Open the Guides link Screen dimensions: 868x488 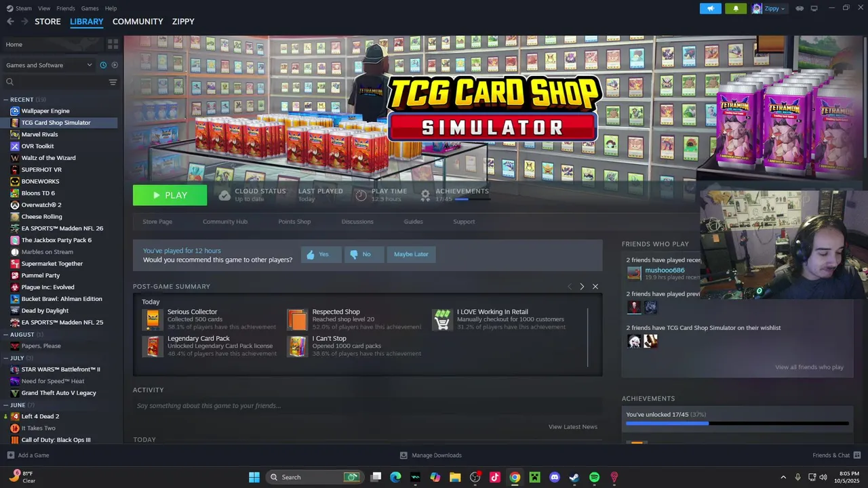click(x=413, y=222)
